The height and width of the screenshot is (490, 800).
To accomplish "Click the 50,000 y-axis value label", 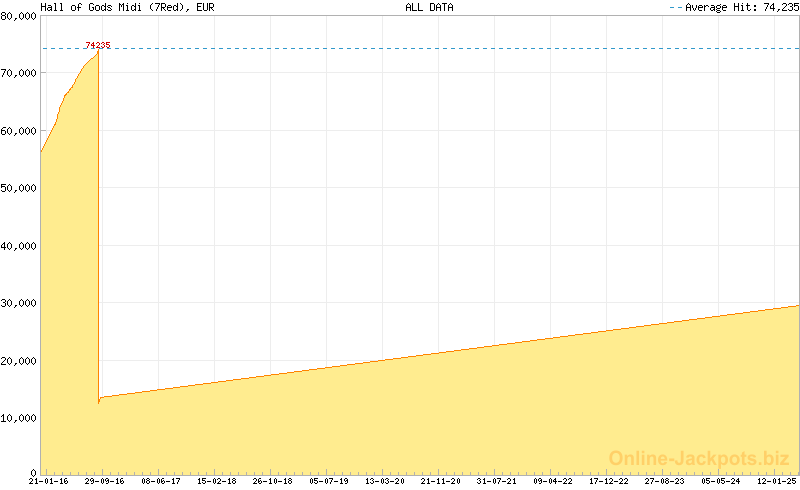I will click(x=19, y=188).
